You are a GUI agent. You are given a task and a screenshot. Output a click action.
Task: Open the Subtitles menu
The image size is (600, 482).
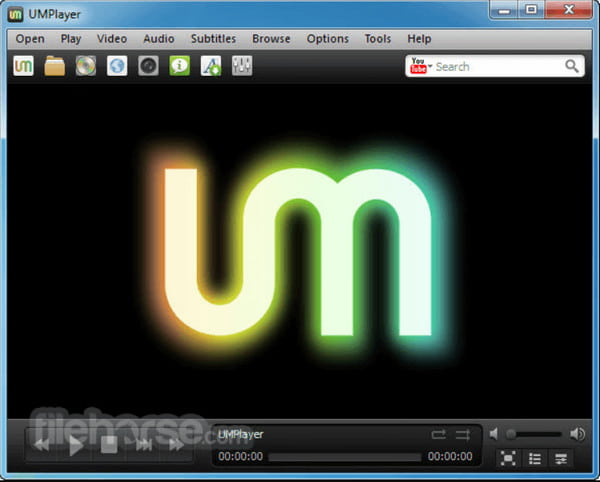coord(213,39)
